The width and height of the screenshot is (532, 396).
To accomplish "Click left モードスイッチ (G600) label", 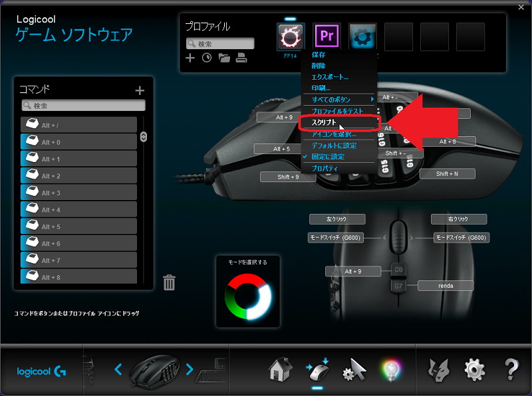I will [336, 238].
